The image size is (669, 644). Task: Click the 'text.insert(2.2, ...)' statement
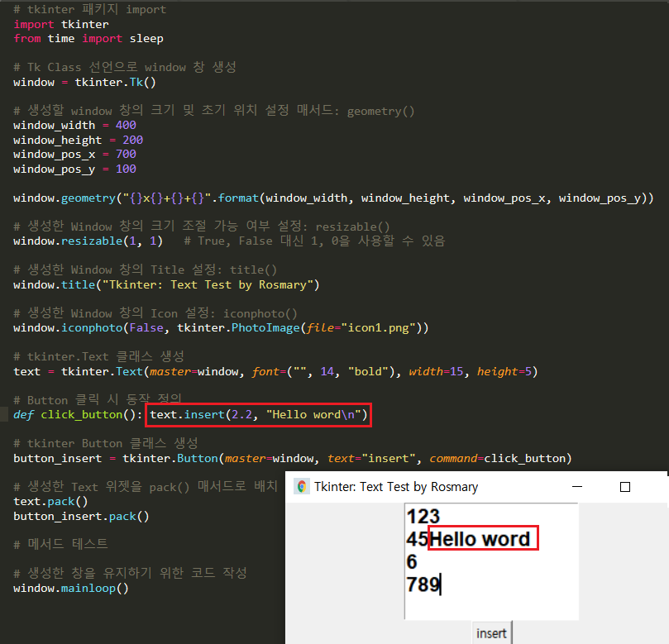click(259, 414)
